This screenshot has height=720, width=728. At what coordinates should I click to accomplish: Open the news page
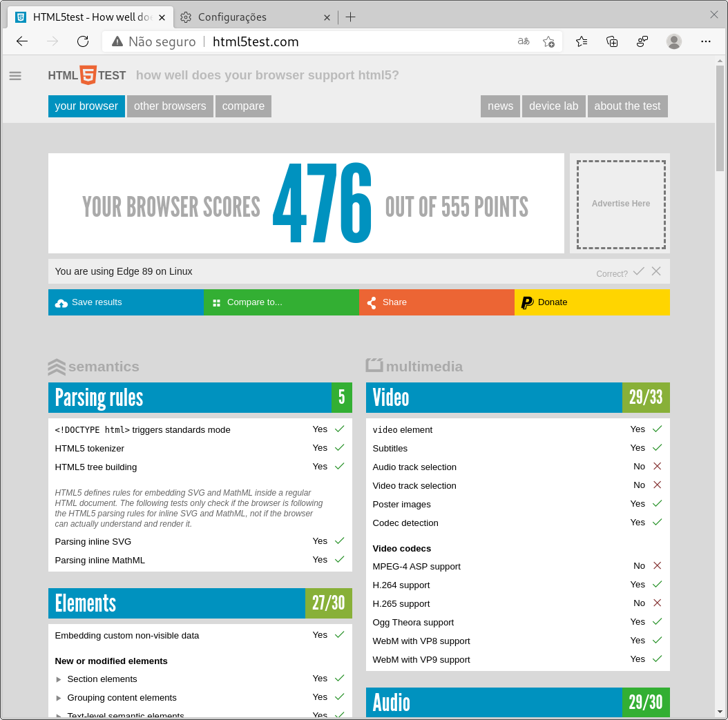[501, 106]
